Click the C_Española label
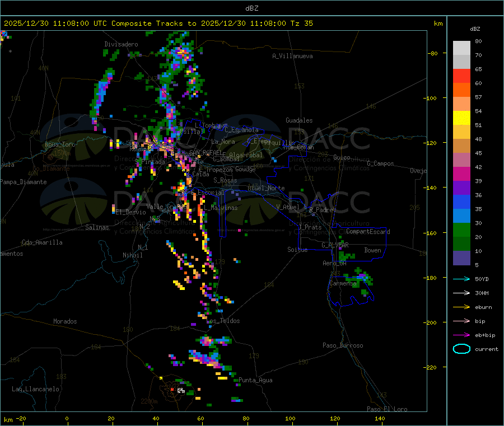Viewport: 504px width, 426px height. [241, 130]
